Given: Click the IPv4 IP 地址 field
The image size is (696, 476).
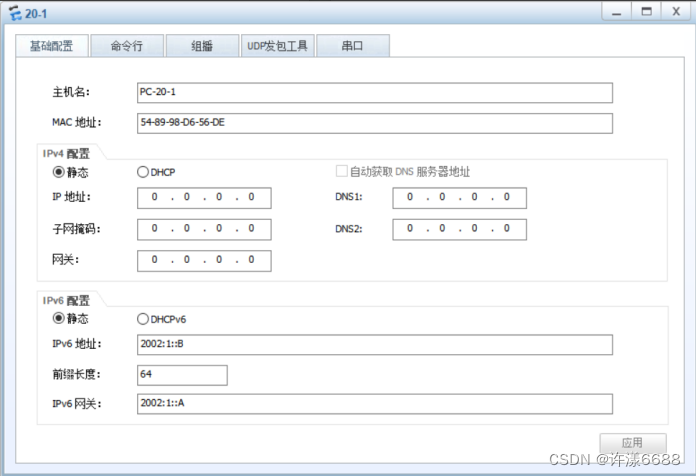Looking at the screenshot, I should point(204,198).
